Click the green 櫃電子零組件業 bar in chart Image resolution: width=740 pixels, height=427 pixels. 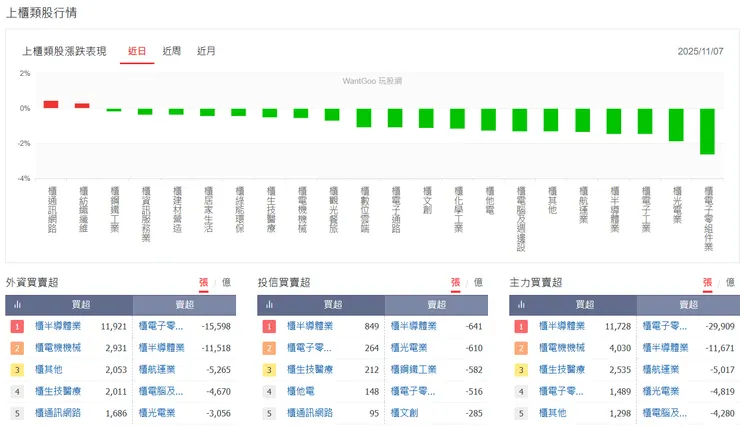[x=707, y=131]
